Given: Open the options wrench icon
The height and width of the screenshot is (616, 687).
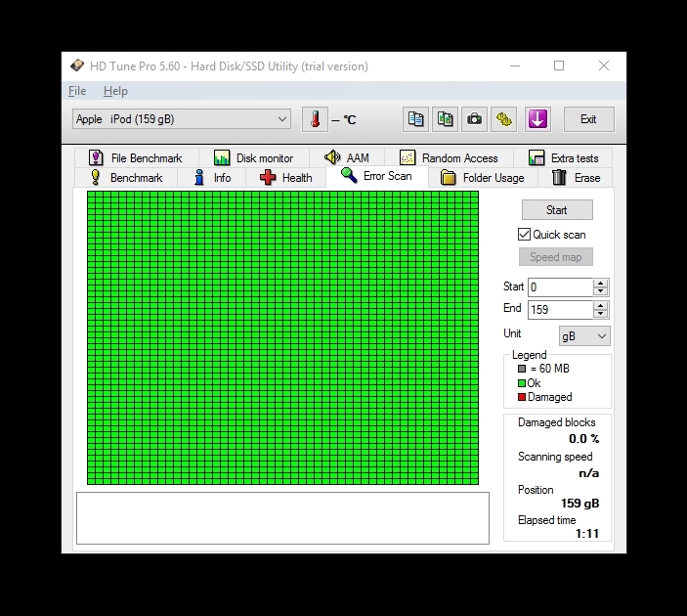Looking at the screenshot, I should pyautogui.click(x=503, y=119).
